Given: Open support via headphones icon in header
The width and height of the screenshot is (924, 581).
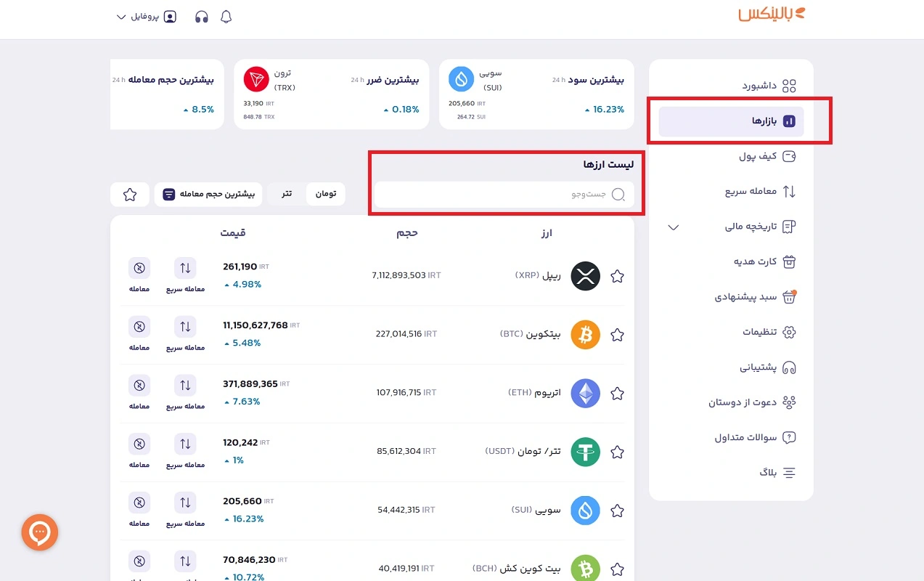Looking at the screenshot, I should [x=202, y=17].
